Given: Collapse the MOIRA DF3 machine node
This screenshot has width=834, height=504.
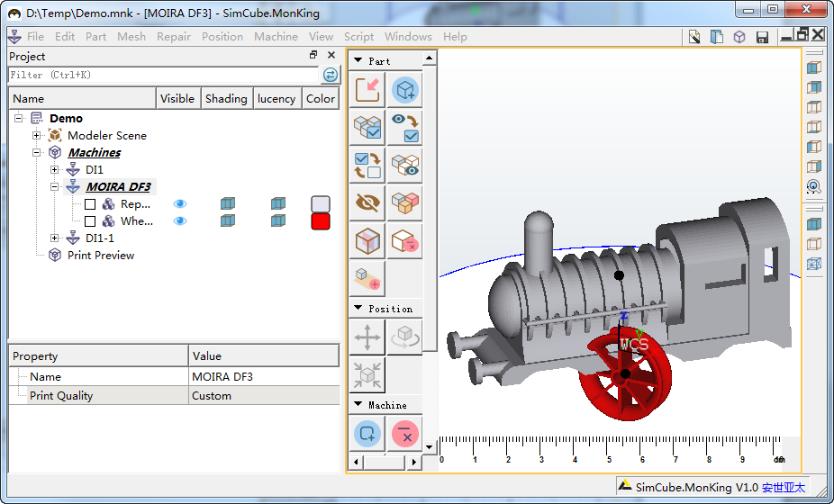Looking at the screenshot, I should click(x=54, y=186).
